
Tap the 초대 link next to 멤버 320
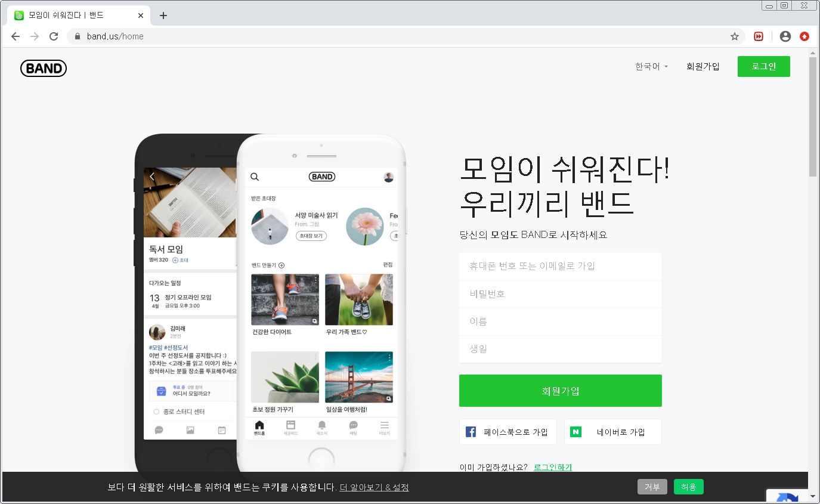point(180,260)
